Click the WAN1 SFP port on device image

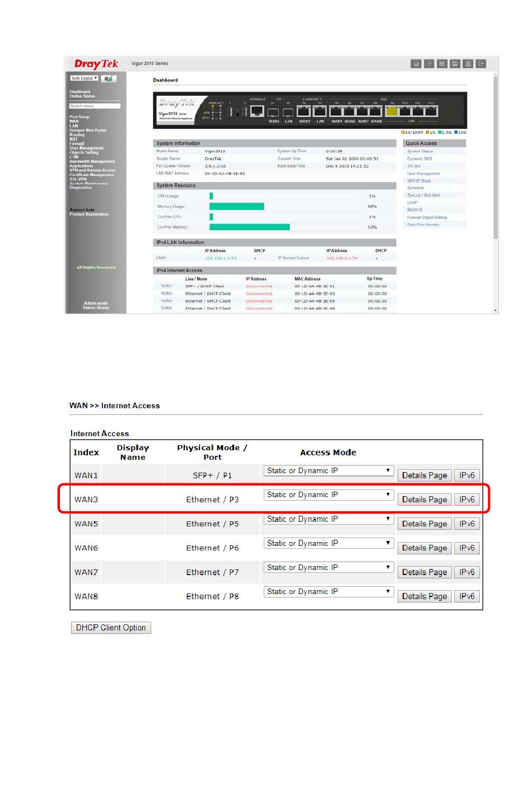coord(273,112)
